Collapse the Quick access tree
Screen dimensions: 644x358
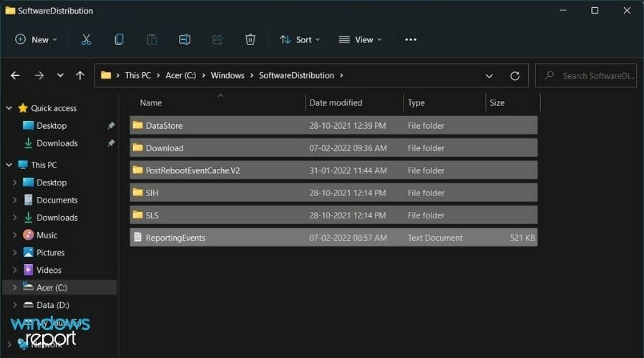click(9, 108)
